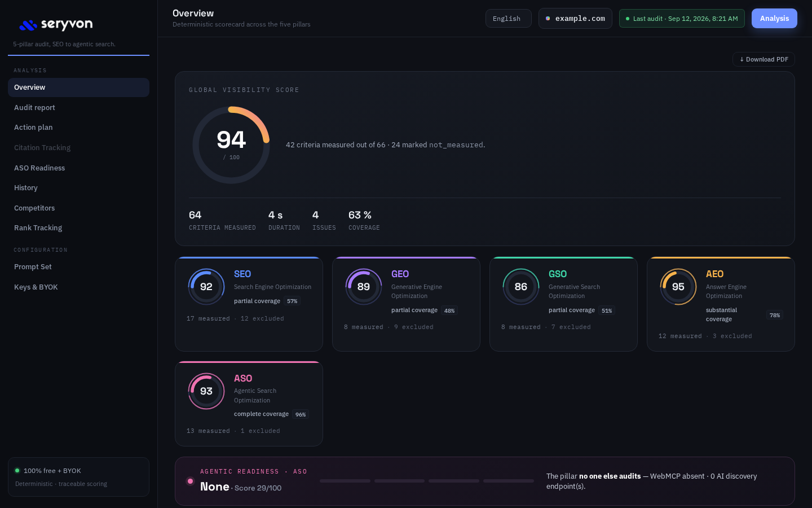The height and width of the screenshot is (508, 812).
Task: Open the GSO pillar heading
Action: (x=558, y=274)
